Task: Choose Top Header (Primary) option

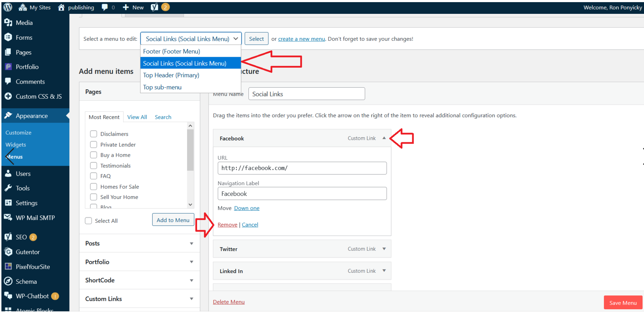Action: point(191,75)
